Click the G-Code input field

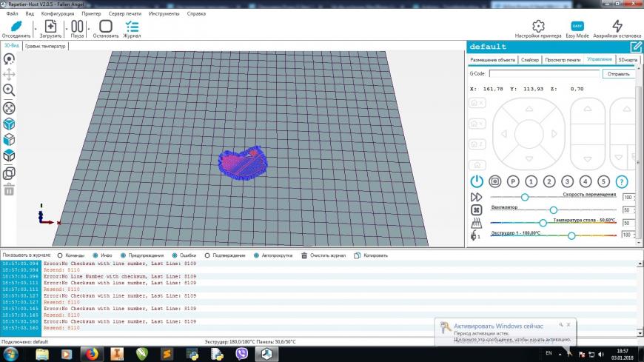tap(544, 74)
